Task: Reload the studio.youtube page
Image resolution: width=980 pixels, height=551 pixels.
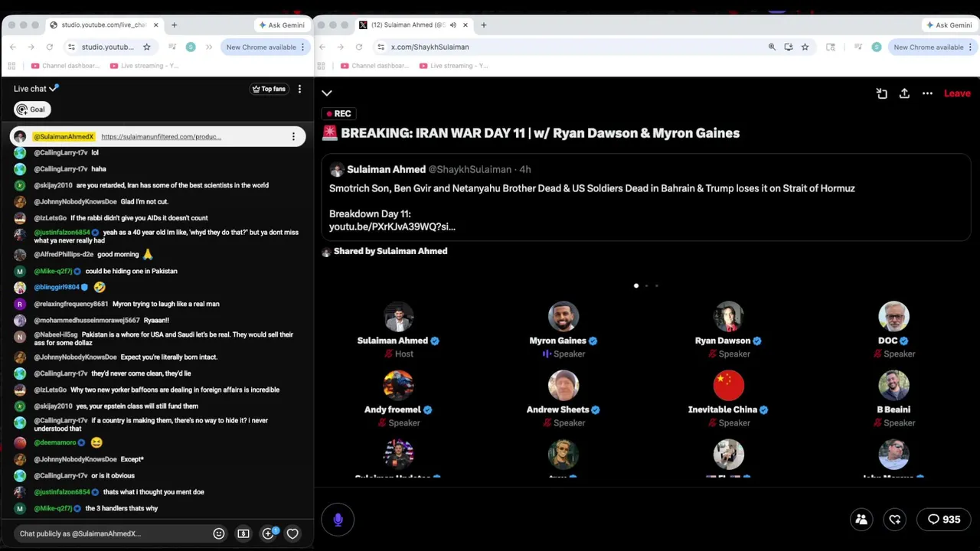Action: pyautogui.click(x=49, y=47)
